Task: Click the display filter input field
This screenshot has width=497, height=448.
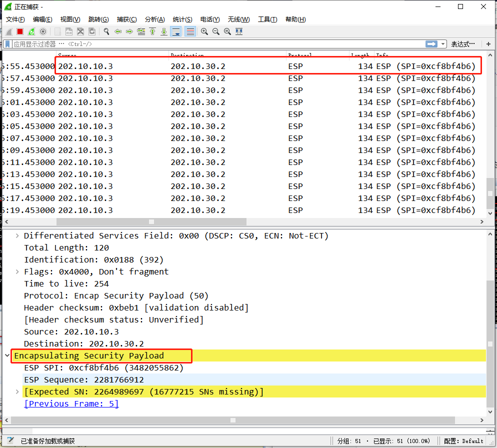Action: pos(215,44)
